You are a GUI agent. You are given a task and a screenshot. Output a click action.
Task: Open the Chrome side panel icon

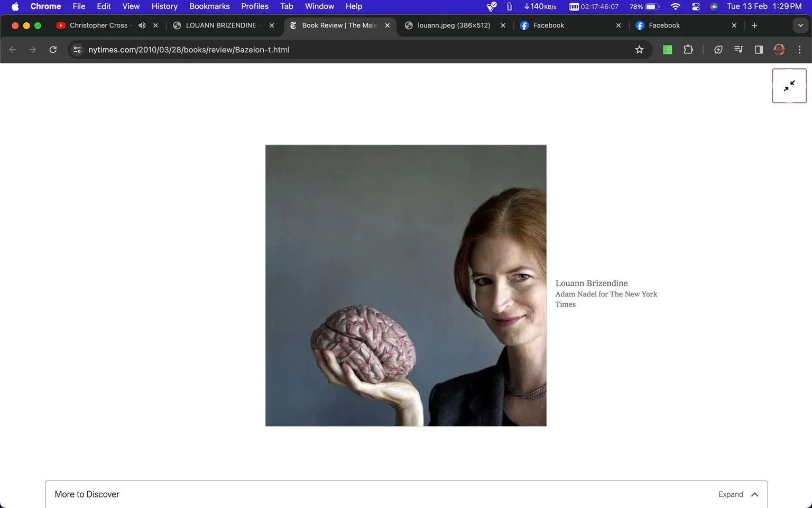tap(759, 50)
